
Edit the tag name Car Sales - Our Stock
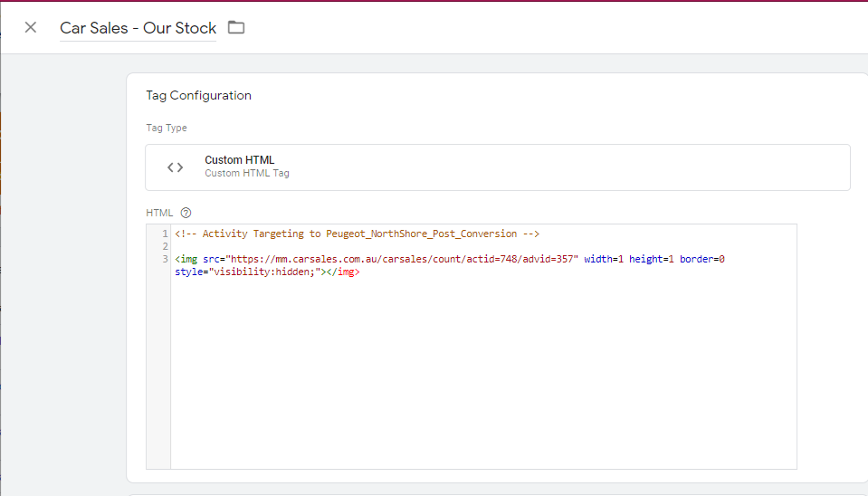coord(138,28)
